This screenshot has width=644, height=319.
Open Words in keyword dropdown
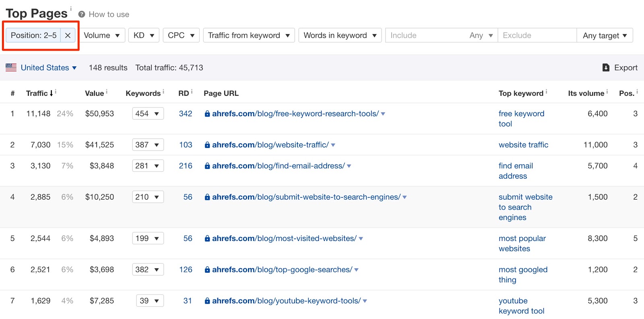tap(340, 35)
